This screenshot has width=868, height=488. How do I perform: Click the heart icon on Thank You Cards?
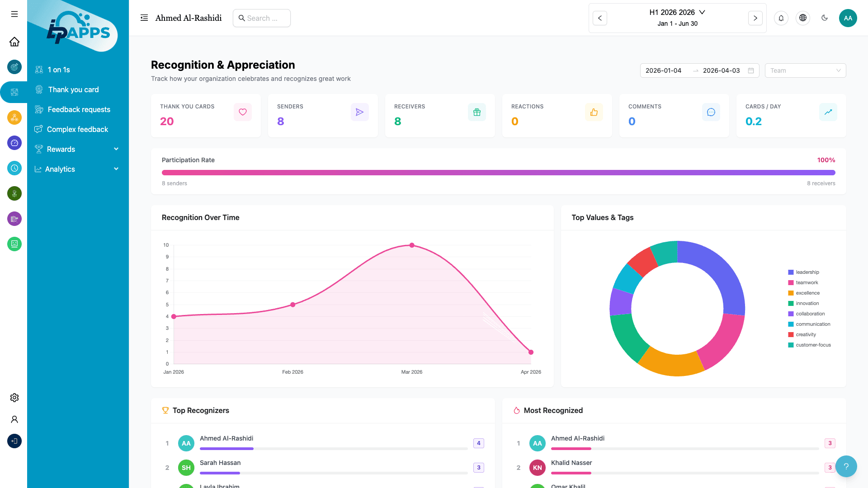pos(243,112)
